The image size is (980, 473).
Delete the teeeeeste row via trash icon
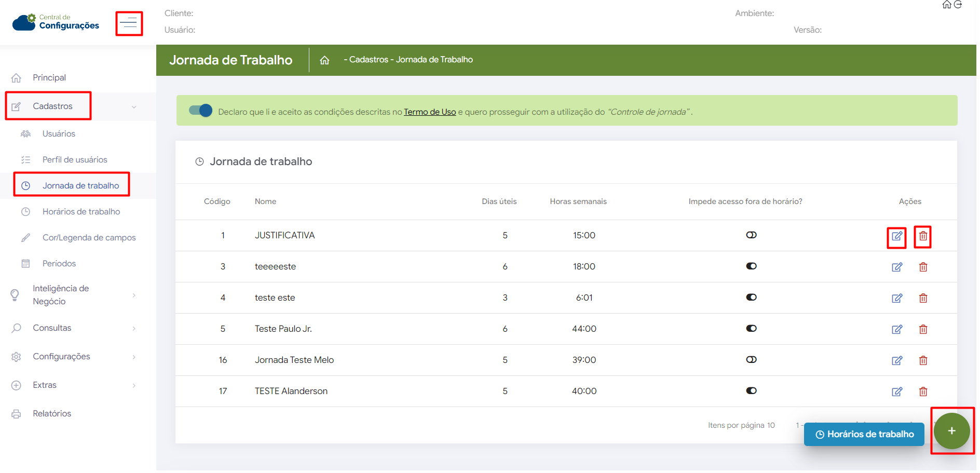coord(923,267)
